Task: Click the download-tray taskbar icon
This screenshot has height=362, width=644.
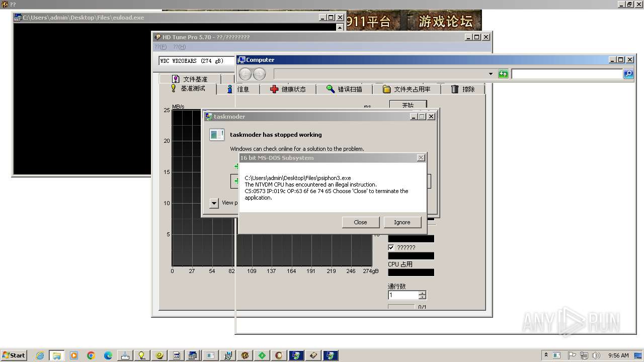Action: pos(125,355)
